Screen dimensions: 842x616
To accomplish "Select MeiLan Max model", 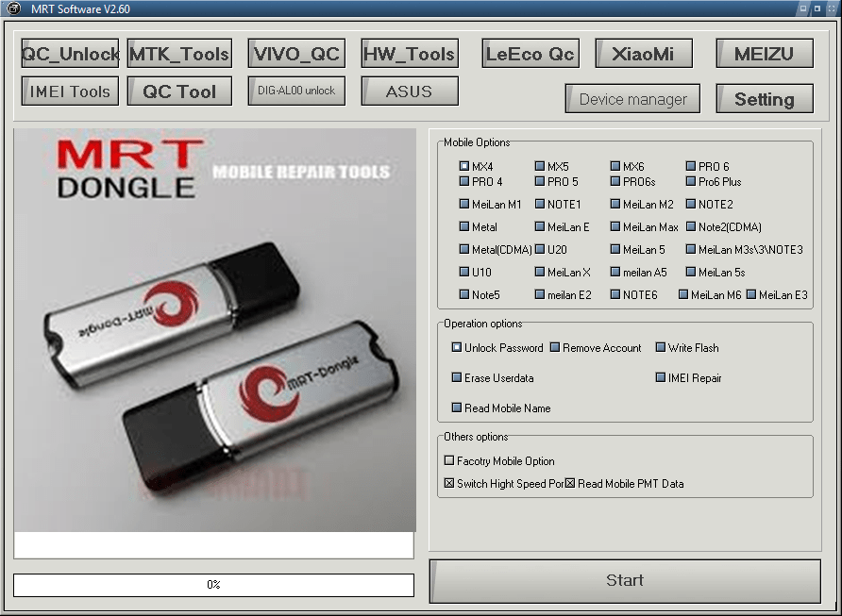I will (615, 226).
